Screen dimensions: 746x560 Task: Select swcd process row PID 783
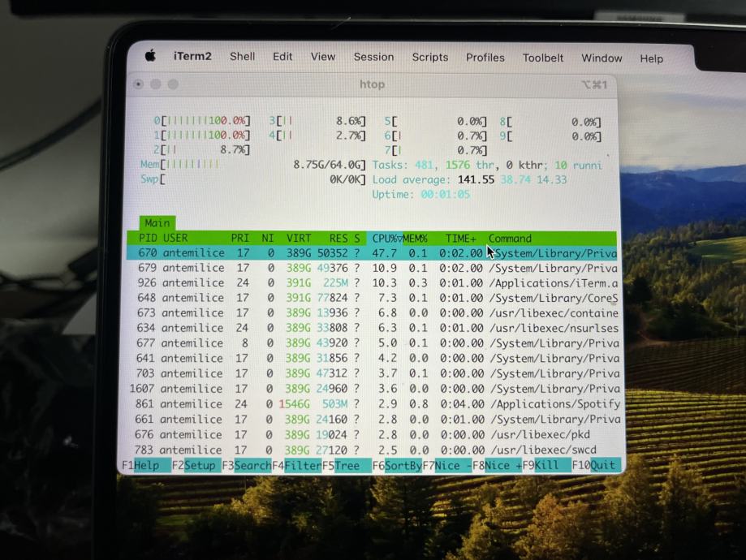tap(372, 450)
